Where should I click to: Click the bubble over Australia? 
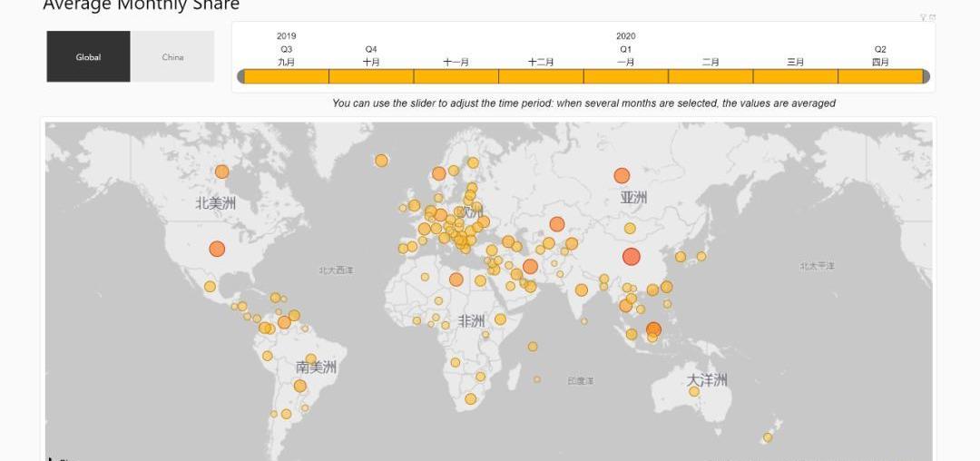coord(694,391)
